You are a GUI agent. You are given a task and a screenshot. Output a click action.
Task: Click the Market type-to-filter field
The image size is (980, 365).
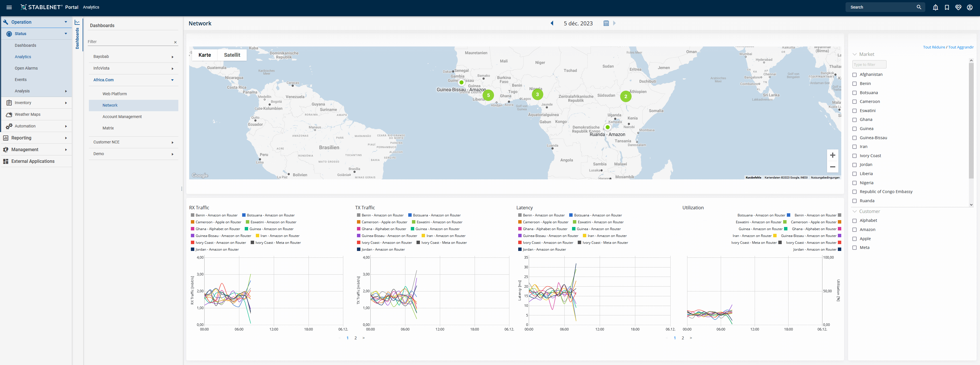pos(869,65)
